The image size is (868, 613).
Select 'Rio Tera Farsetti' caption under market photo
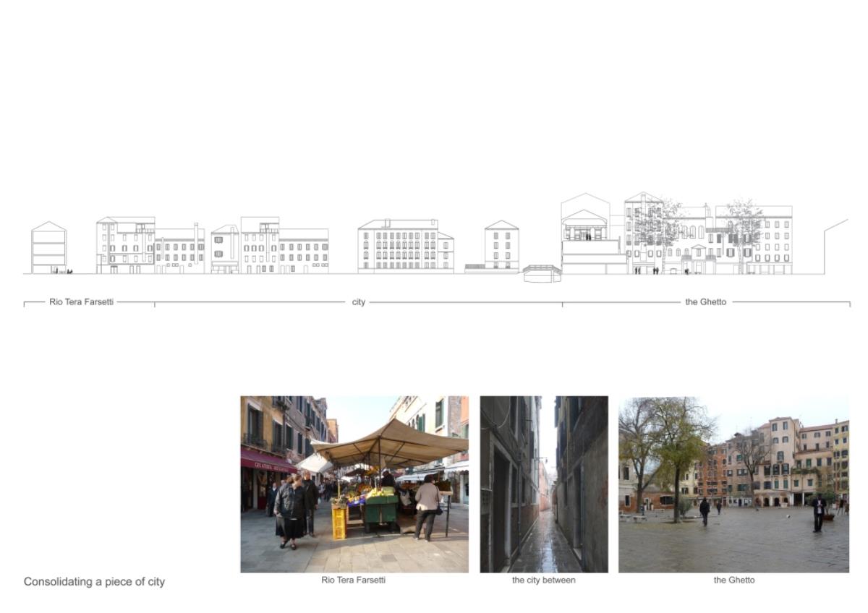point(354,580)
